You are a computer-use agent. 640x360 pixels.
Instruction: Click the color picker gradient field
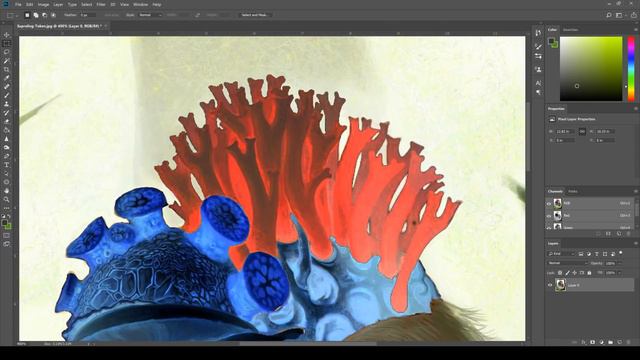(x=591, y=69)
